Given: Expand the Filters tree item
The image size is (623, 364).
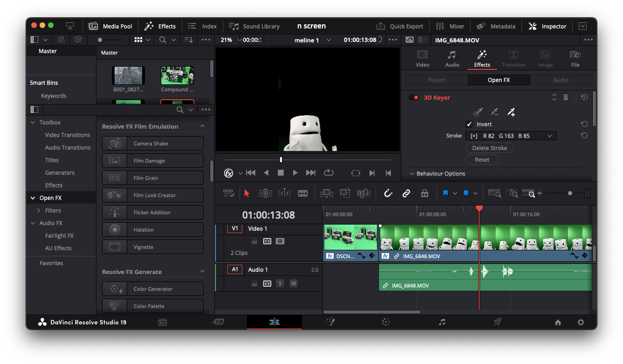Looking at the screenshot, I should [x=39, y=211].
